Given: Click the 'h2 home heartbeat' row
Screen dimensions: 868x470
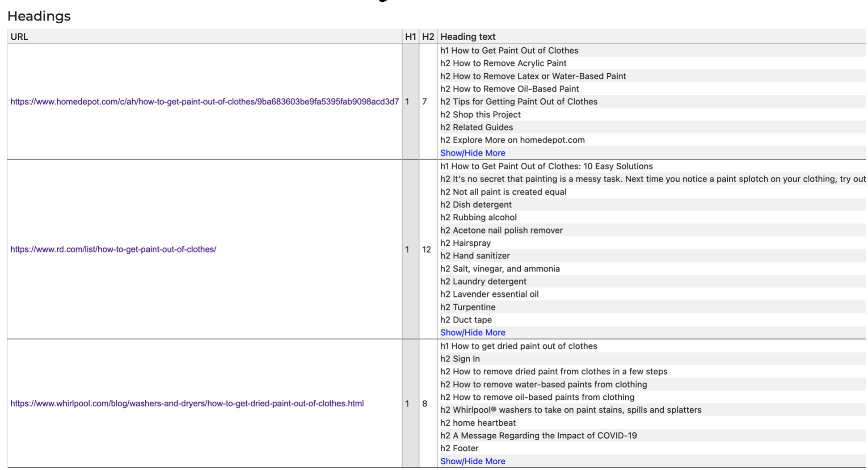Looking at the screenshot, I should click(x=478, y=423).
